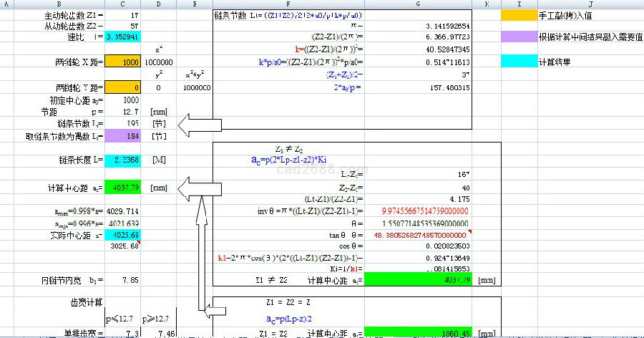Select column C header
Viewport: 644px width, 338px height.
tap(122, 4)
